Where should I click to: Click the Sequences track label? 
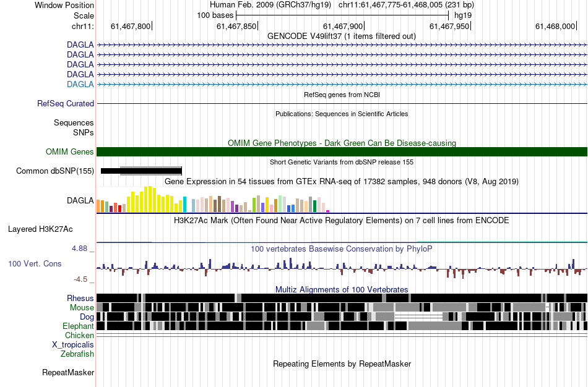(74, 123)
